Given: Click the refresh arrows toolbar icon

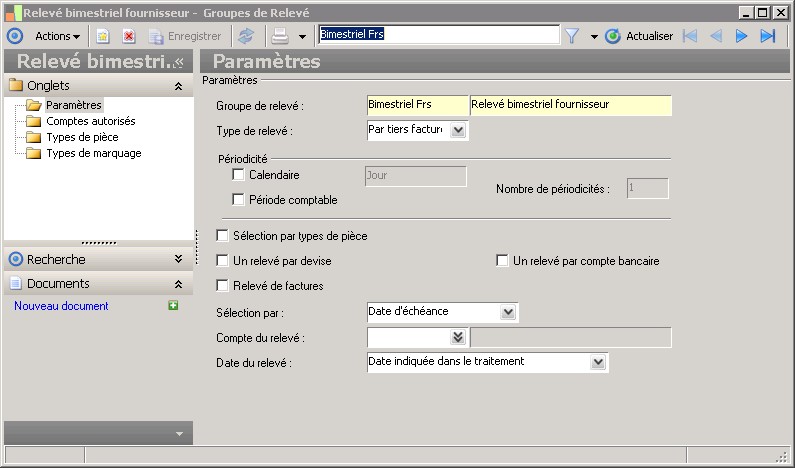Looking at the screenshot, I should 245,36.
